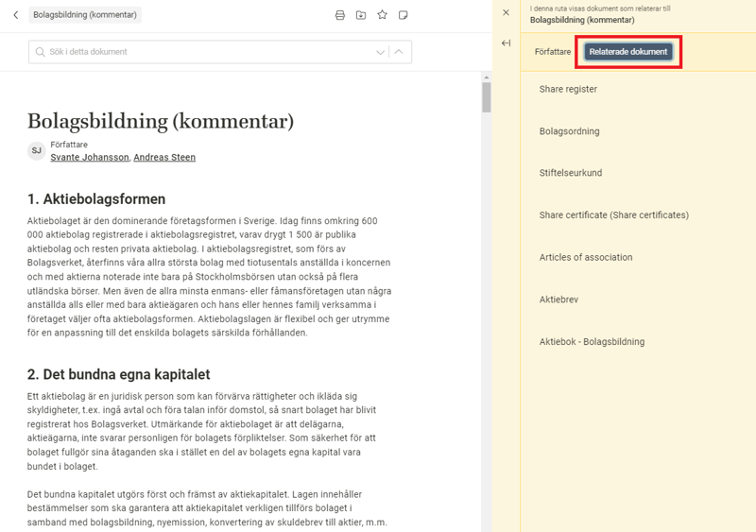Print the document using the printer icon
This screenshot has width=756, height=532.
[x=340, y=15]
